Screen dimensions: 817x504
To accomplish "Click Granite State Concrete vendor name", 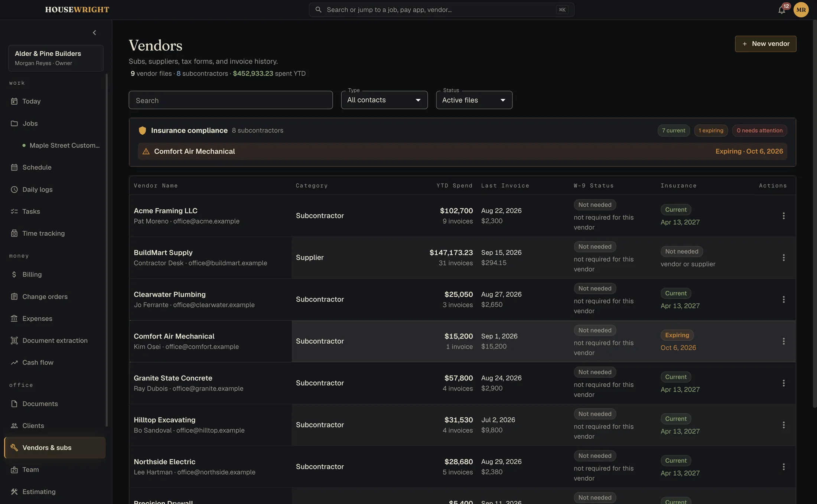I will pyautogui.click(x=173, y=378).
